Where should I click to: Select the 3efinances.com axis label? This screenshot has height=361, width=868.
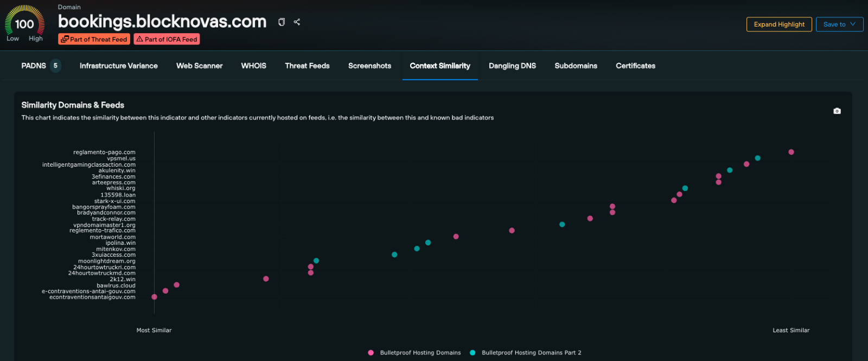click(x=113, y=176)
